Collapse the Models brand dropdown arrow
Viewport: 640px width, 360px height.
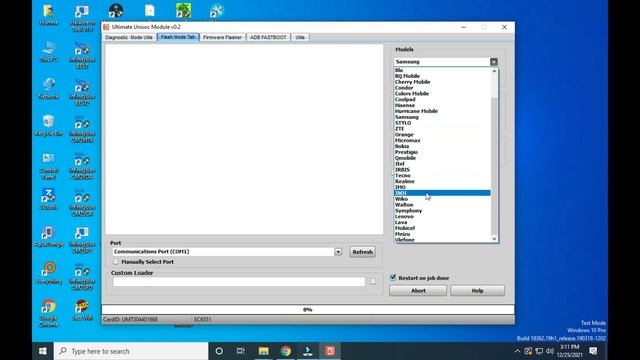[x=494, y=62]
